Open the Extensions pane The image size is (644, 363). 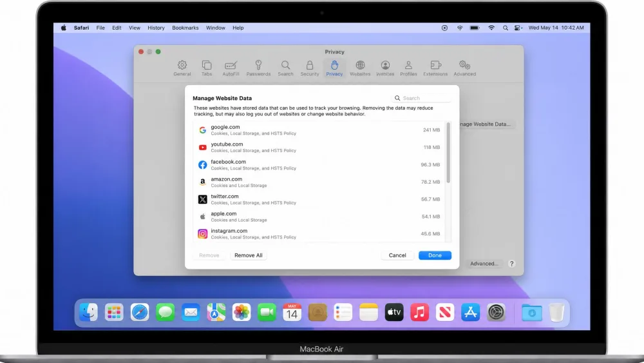click(x=435, y=68)
